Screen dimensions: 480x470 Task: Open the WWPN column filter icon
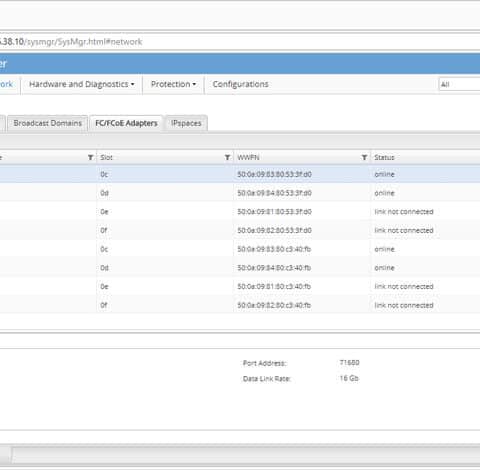(x=364, y=157)
